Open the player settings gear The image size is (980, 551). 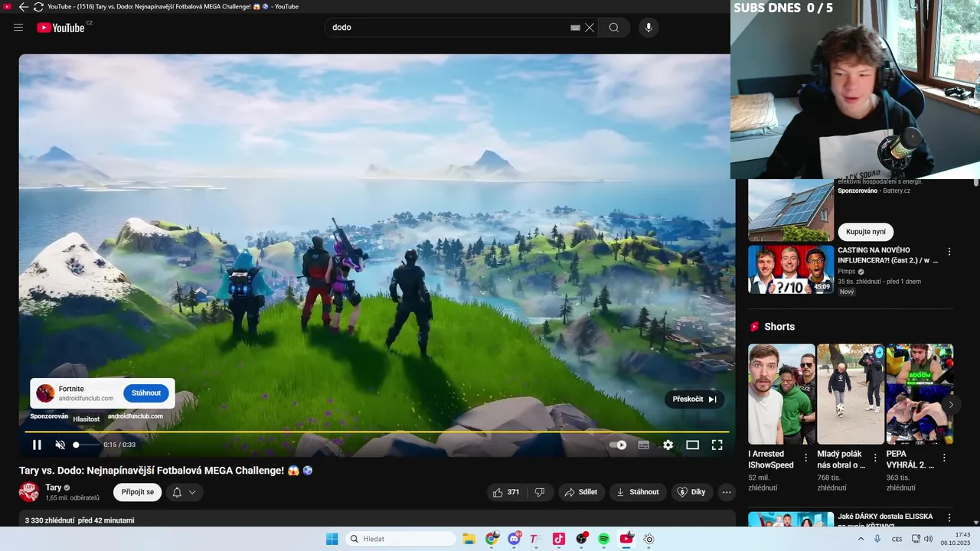click(x=668, y=445)
